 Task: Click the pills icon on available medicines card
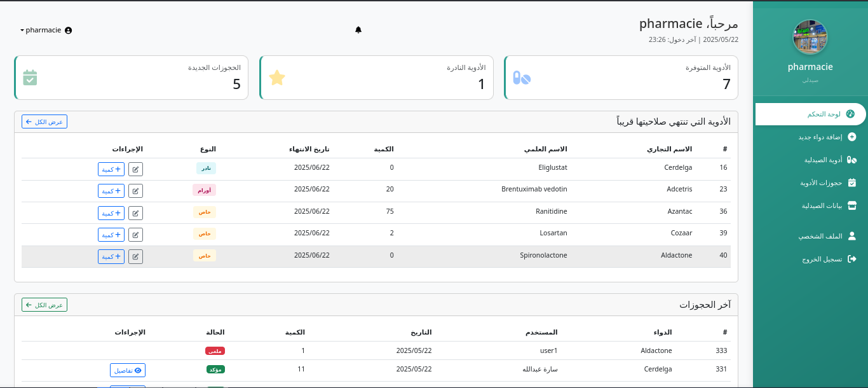pyautogui.click(x=522, y=78)
